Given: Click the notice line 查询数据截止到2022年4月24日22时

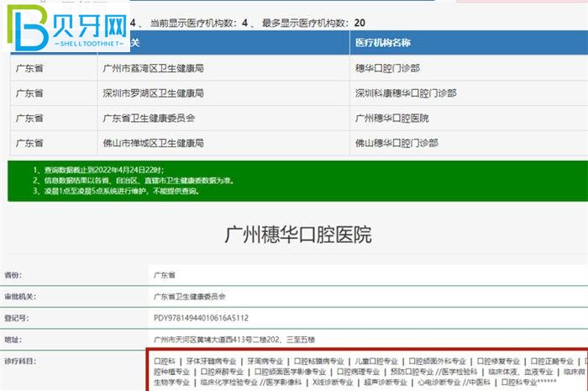Looking at the screenshot, I should 98,170.
